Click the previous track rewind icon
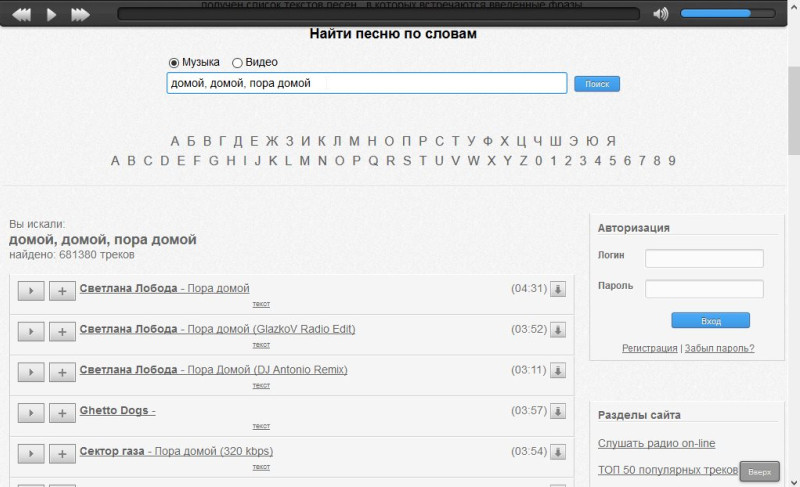This screenshot has width=800, height=487. [21, 14]
